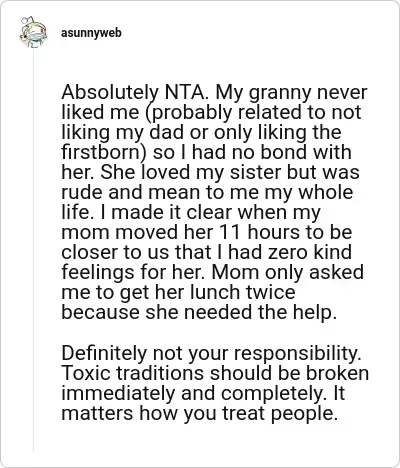Click the line 'closer to us that I had zero kind'
This screenshot has height=468, width=400.
pos(206,252)
